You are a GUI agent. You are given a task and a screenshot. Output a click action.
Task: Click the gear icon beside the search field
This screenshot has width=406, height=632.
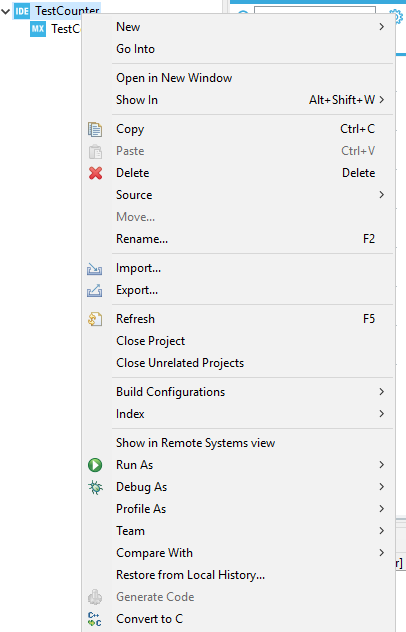tap(397, 17)
